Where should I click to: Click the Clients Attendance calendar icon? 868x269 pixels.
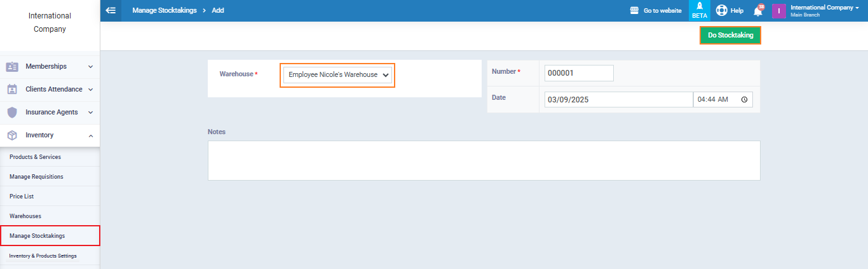[x=12, y=89]
